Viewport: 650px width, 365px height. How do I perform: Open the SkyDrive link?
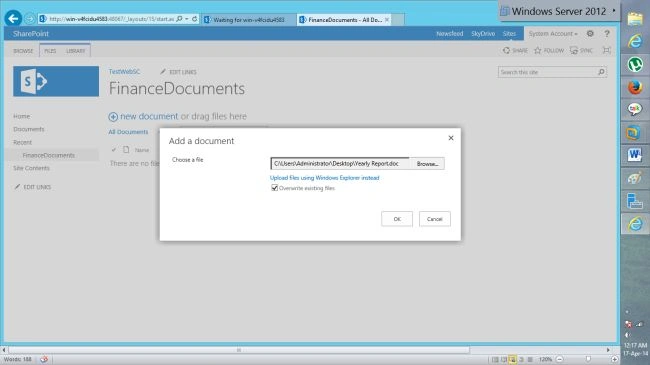pos(483,34)
